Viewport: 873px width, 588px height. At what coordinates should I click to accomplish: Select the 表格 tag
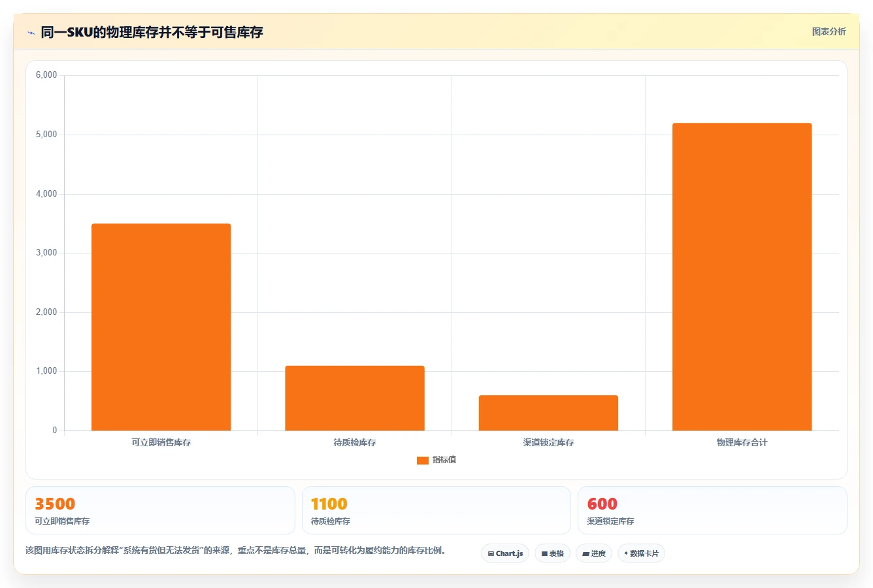click(x=552, y=553)
